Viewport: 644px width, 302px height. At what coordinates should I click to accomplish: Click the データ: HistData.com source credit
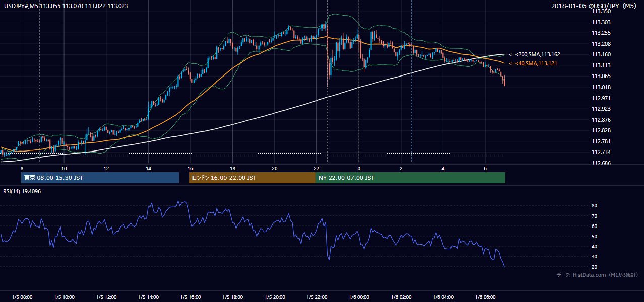[597, 275]
